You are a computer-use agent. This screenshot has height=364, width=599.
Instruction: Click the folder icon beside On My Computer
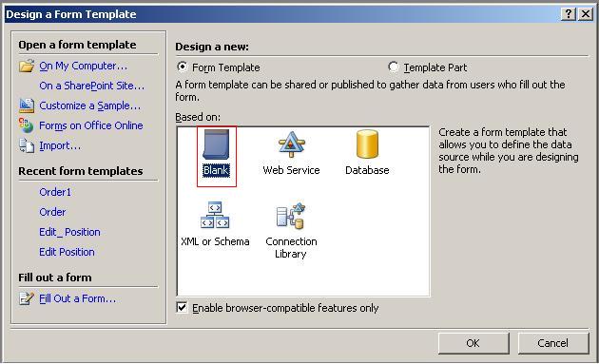(x=27, y=66)
